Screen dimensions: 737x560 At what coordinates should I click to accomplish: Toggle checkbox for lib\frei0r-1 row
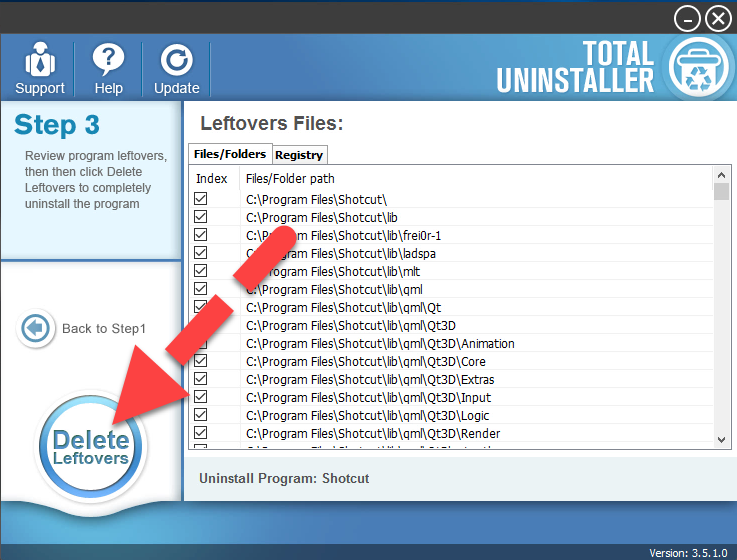[x=201, y=235]
